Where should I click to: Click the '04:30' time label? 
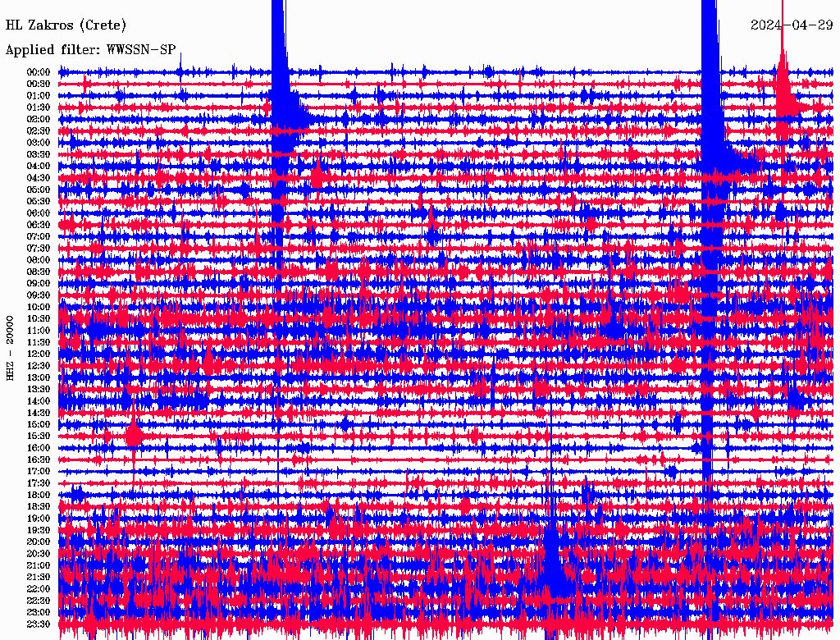click(x=39, y=177)
